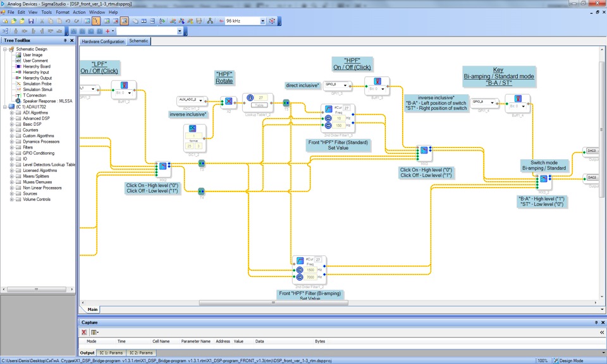
Task: Click the Buff1_2 debounce block icon
Action: click(124, 85)
